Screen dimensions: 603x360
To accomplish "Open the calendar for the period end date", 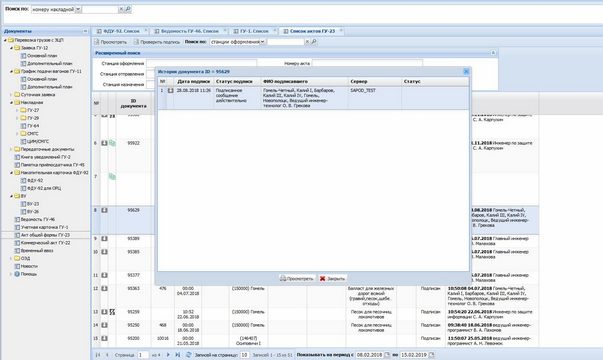I will pyautogui.click(x=431, y=355).
